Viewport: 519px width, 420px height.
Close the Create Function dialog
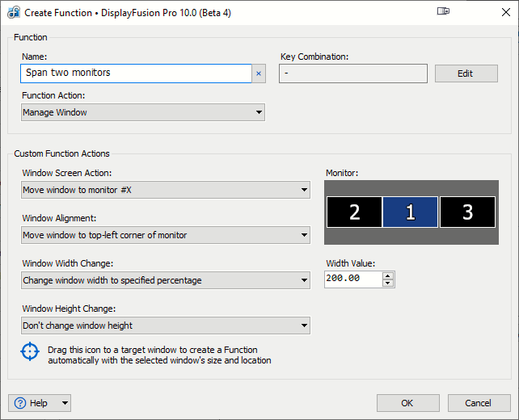tap(500, 12)
